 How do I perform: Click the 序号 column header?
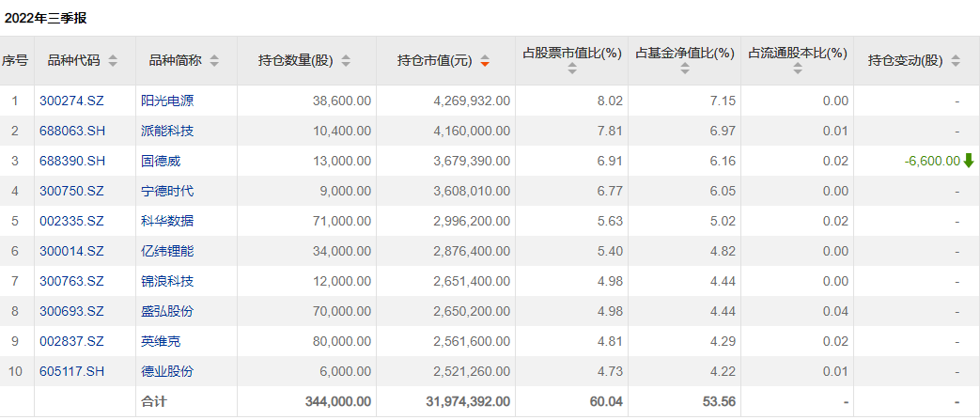(x=15, y=61)
